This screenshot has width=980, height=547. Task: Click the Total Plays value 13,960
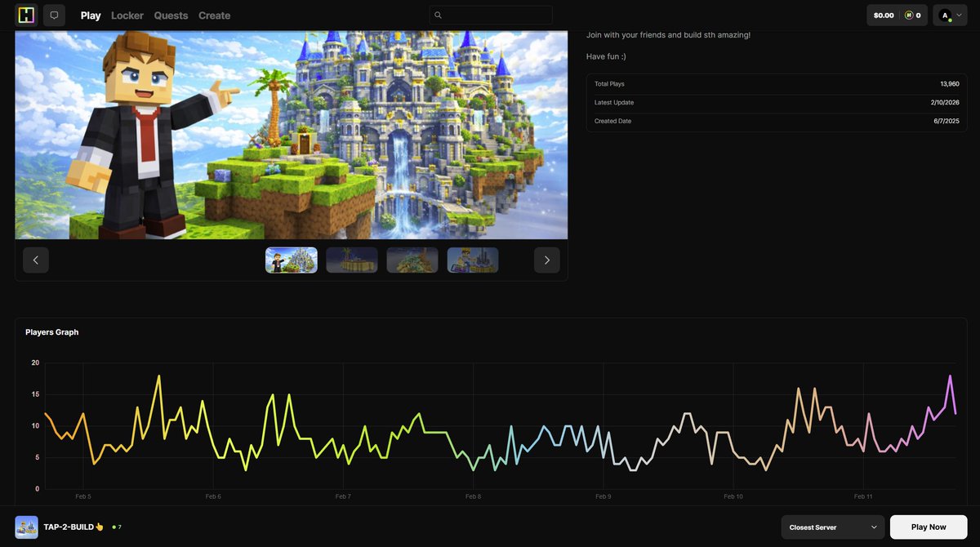tap(949, 84)
